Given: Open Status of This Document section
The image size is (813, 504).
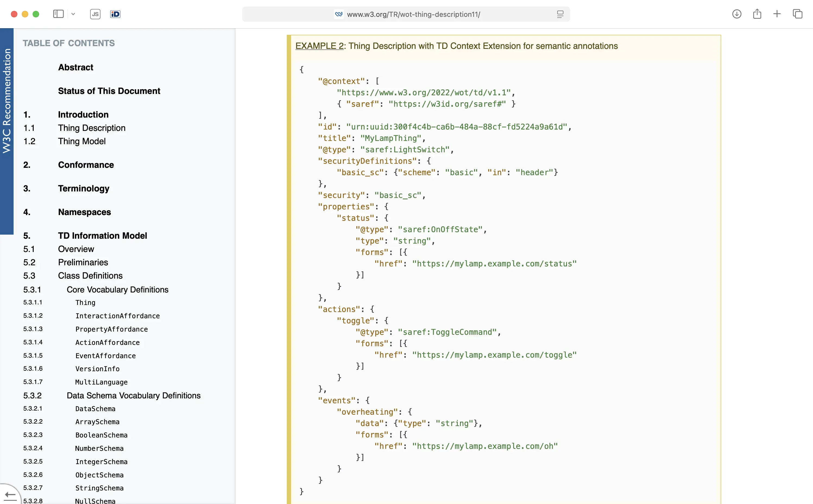Looking at the screenshot, I should (109, 91).
